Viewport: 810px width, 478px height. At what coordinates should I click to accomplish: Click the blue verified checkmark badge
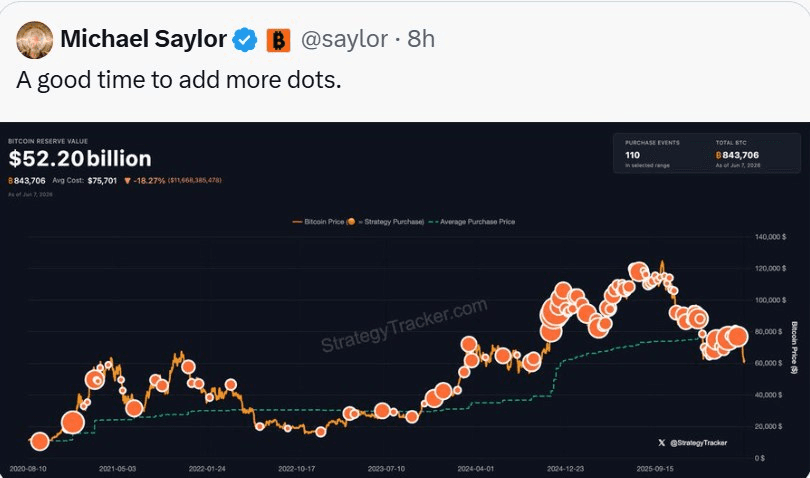coord(245,40)
